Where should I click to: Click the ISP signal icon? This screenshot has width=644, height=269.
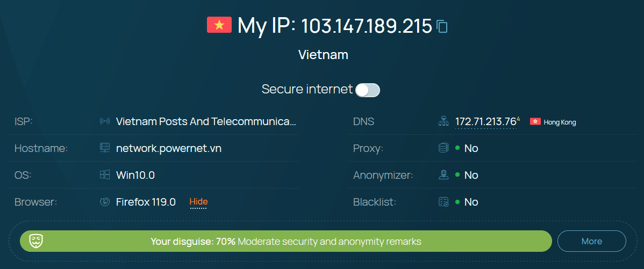coord(105,121)
